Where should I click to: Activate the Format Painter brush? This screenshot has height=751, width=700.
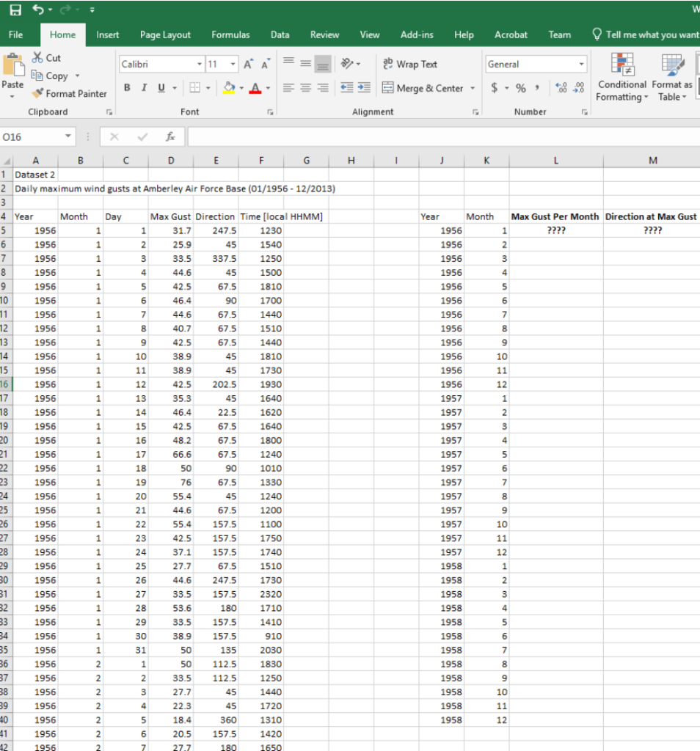[37, 93]
